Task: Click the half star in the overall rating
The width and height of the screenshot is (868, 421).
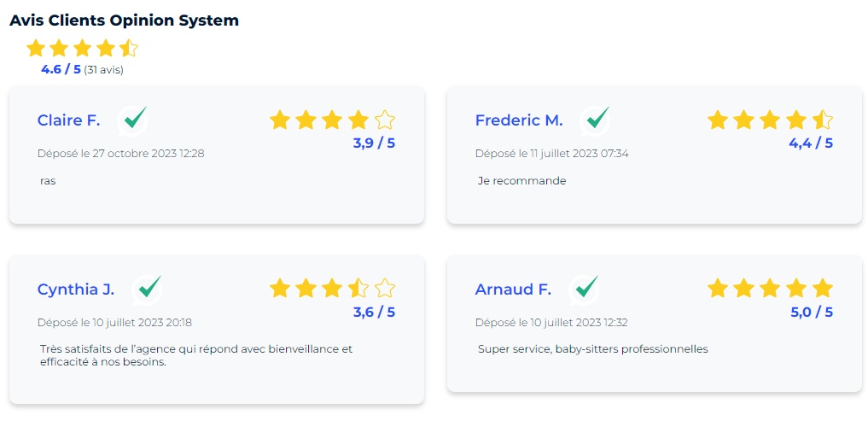Action: (x=128, y=48)
